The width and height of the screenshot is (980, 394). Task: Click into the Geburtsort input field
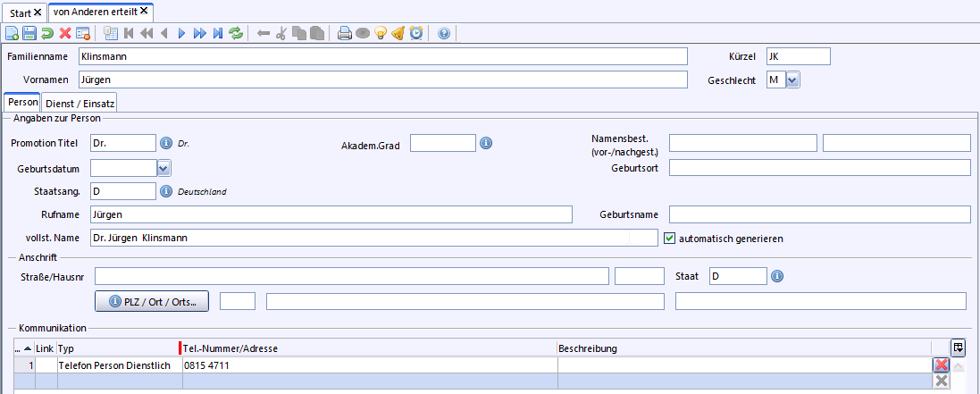click(x=819, y=167)
